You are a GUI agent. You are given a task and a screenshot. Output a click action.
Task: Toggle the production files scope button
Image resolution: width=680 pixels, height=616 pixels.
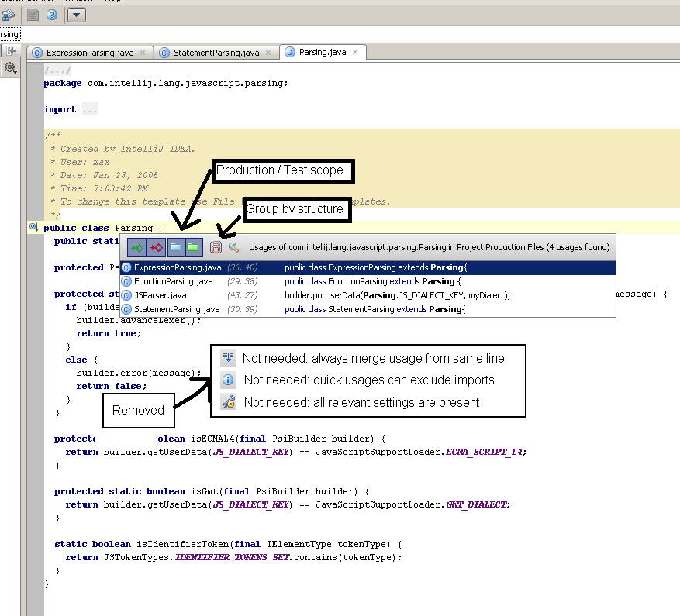(175, 247)
